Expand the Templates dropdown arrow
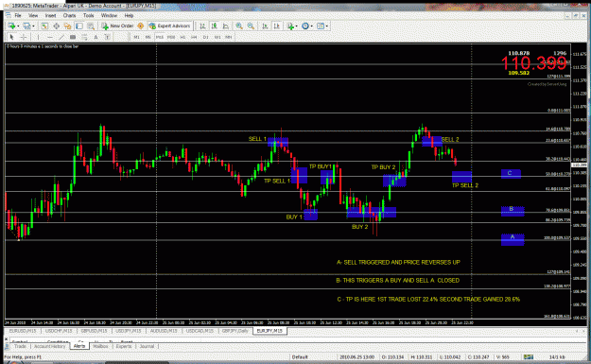Screen dimensions: 591x364 tap(327, 26)
